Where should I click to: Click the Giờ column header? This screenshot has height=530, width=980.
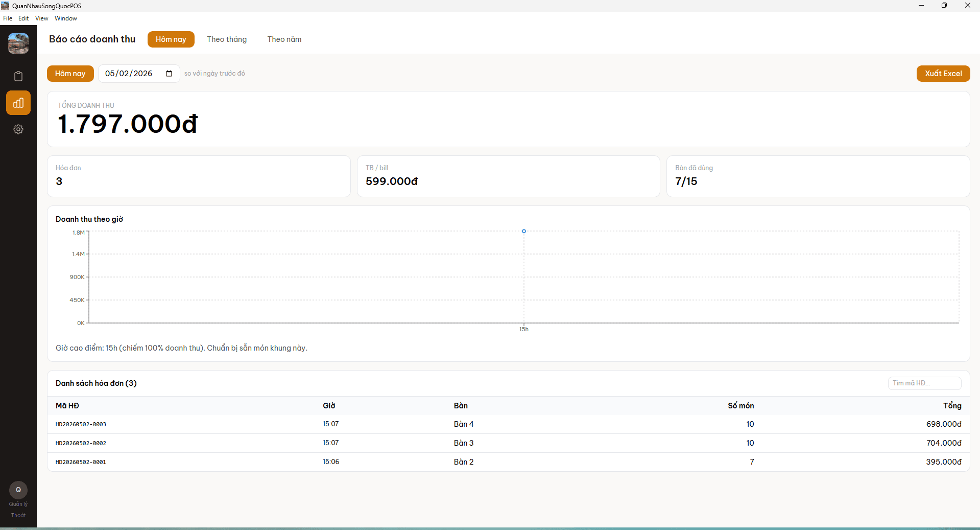pos(329,406)
